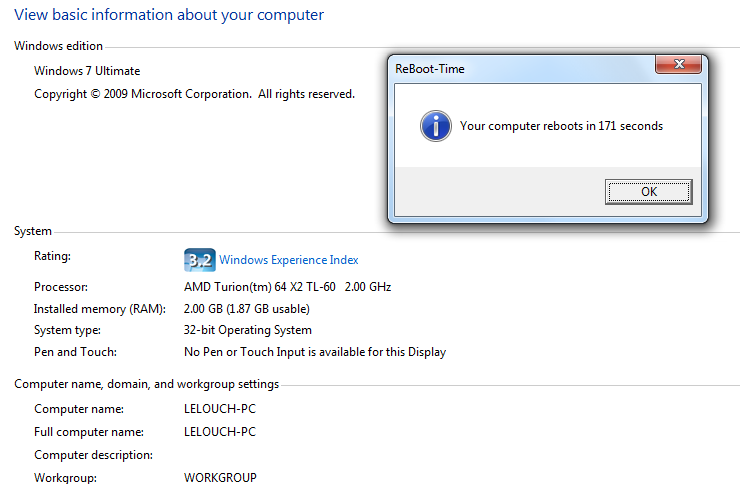This screenshot has height=493, width=740.
Task: Click the blue information icon in dialog
Action: click(x=434, y=126)
